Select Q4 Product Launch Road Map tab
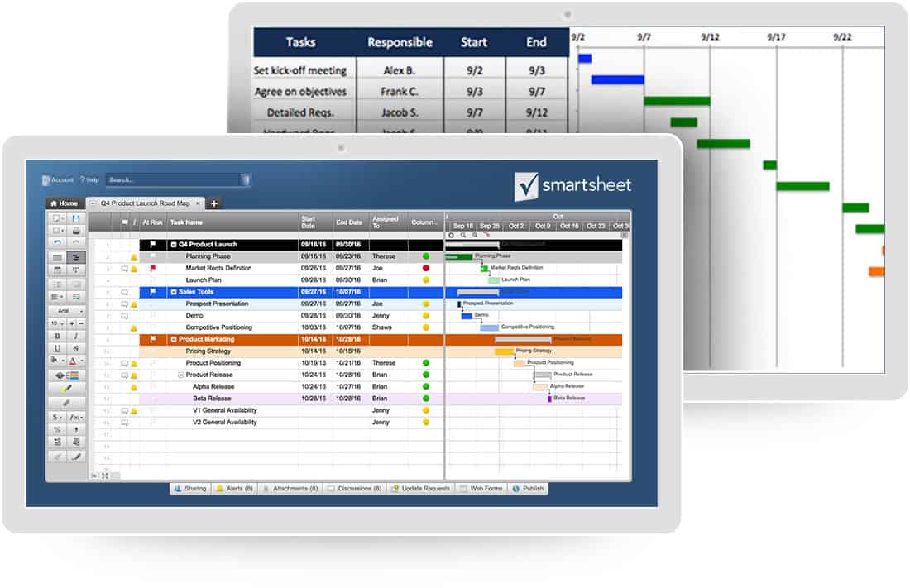 145,203
